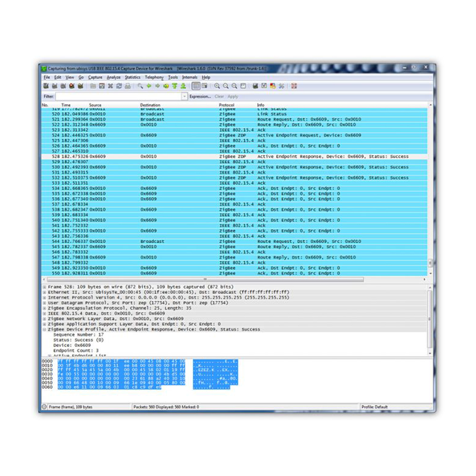Click 'Profile: Default' in status bar

[x=374, y=407]
